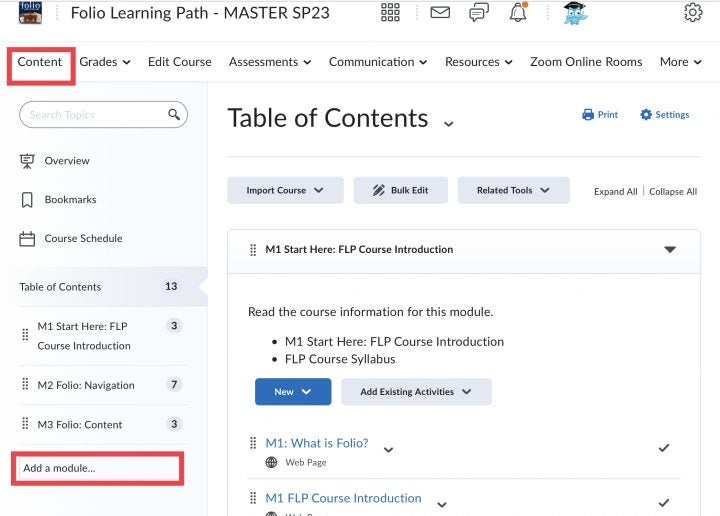Viewport: 720px width, 516px height.
Task: Open the Add Existing Activities dropdown
Action: (x=416, y=392)
